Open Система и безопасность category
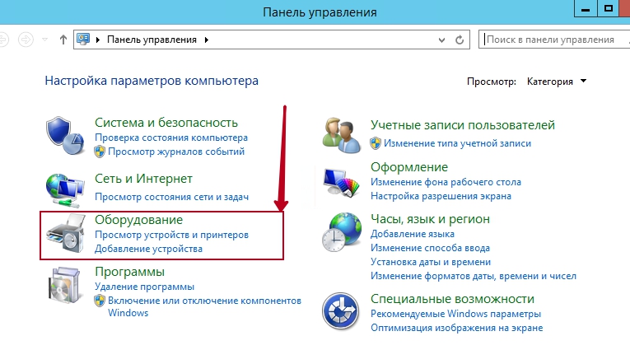The height and width of the screenshot is (364, 630). (x=166, y=122)
